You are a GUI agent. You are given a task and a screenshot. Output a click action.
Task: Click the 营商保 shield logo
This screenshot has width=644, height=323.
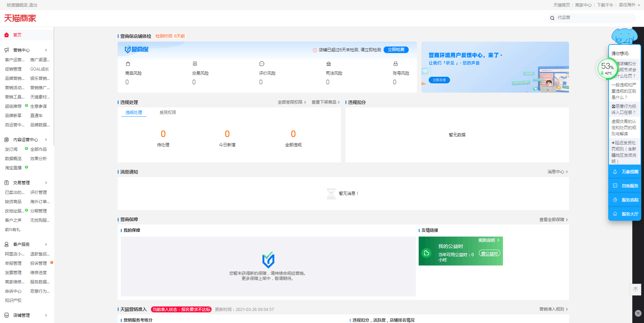click(137, 49)
